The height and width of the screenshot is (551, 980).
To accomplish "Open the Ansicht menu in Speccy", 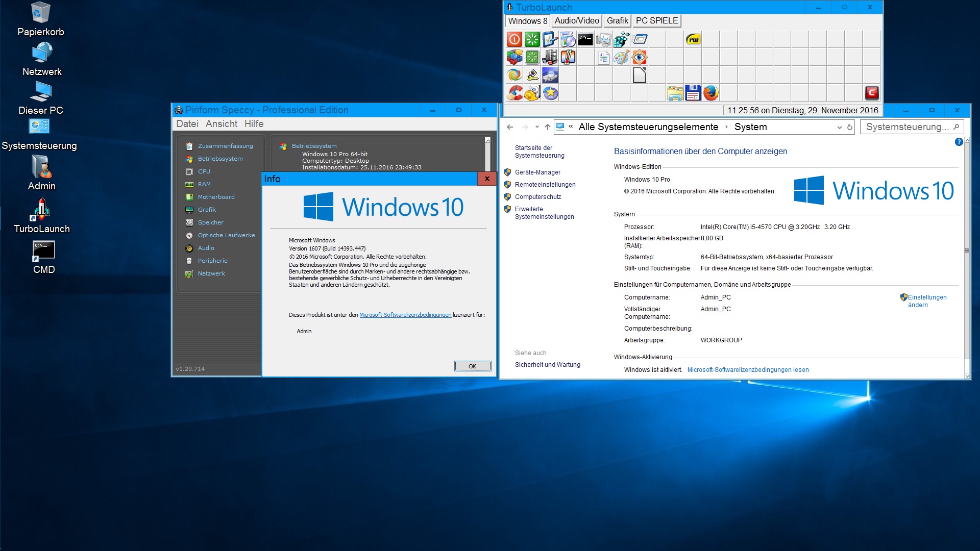I will [221, 124].
